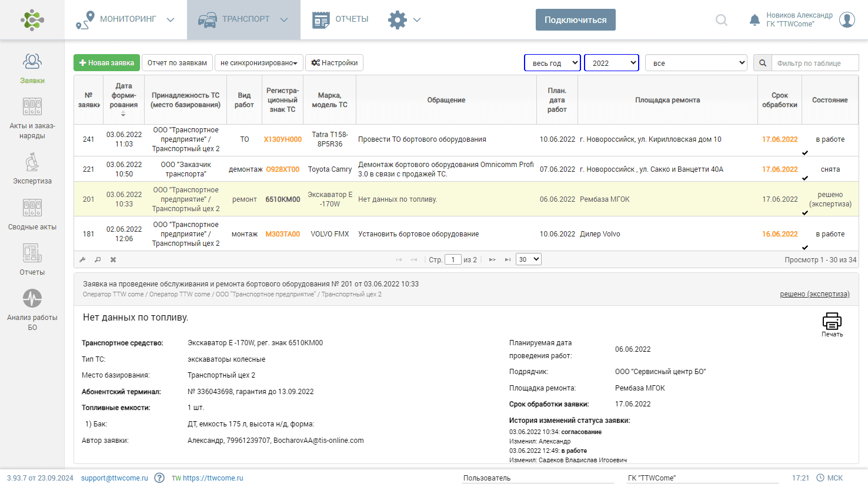Open rows-per-page 30 dropdown
Viewport: 868px width, 487px height.
(528, 259)
